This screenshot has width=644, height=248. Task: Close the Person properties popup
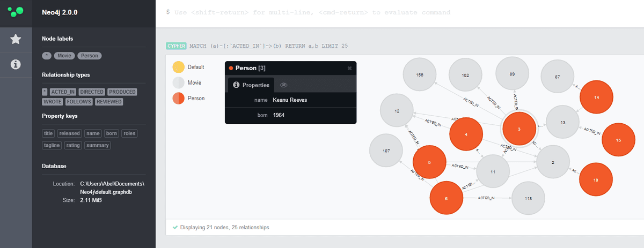coord(349,68)
